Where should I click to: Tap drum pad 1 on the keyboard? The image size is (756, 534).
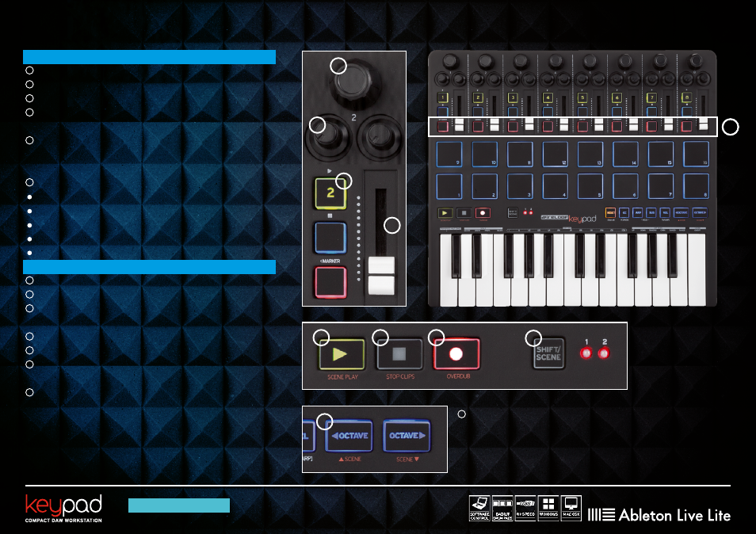point(449,186)
